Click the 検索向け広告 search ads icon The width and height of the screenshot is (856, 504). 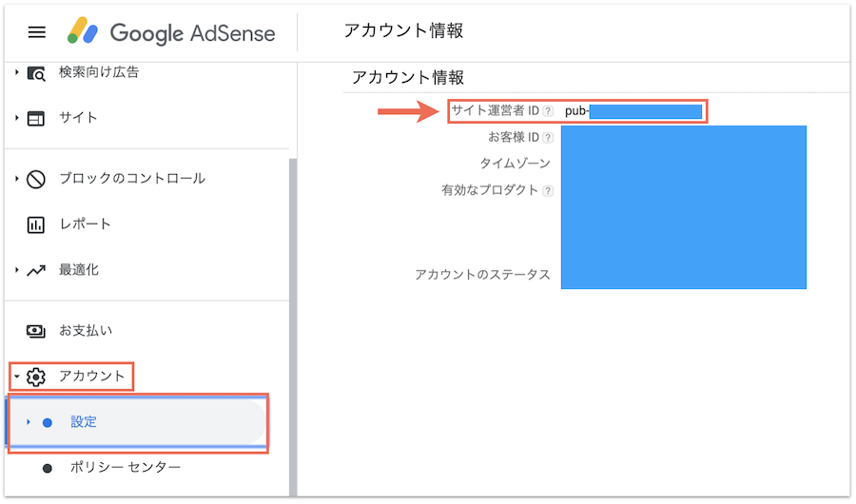[x=36, y=73]
